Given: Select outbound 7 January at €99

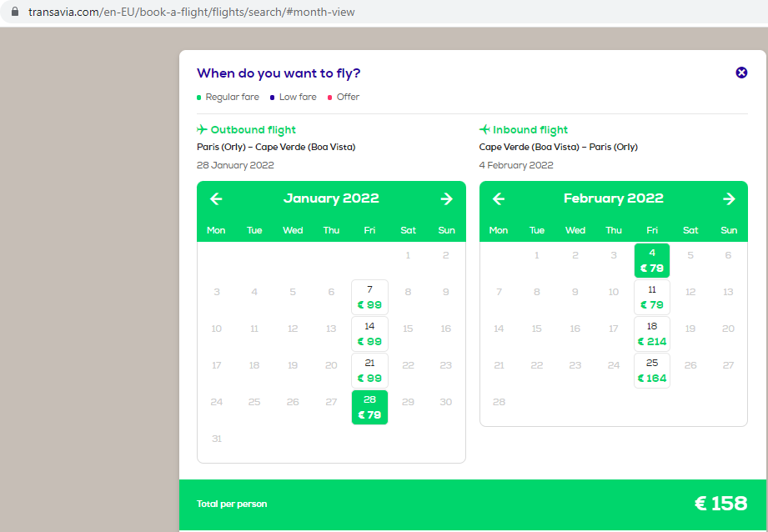Looking at the screenshot, I should (x=369, y=297).
